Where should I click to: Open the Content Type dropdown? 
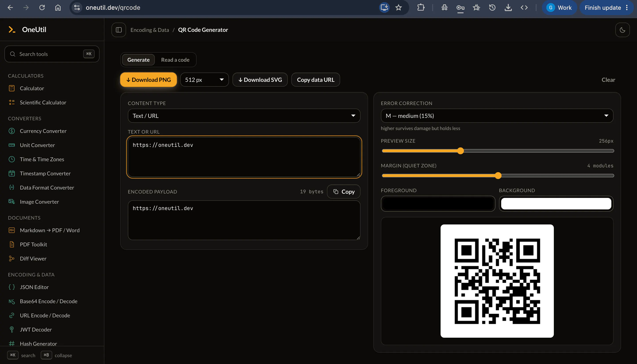coord(244,116)
